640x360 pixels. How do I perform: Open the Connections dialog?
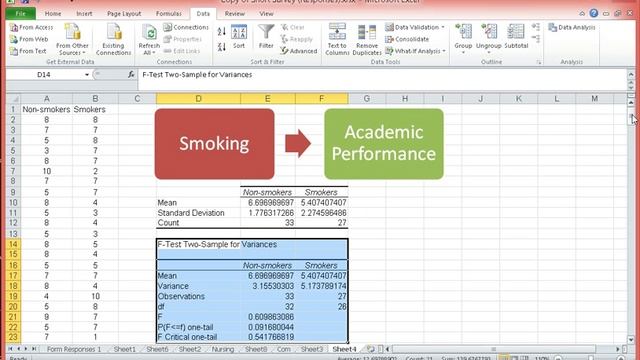click(186, 27)
